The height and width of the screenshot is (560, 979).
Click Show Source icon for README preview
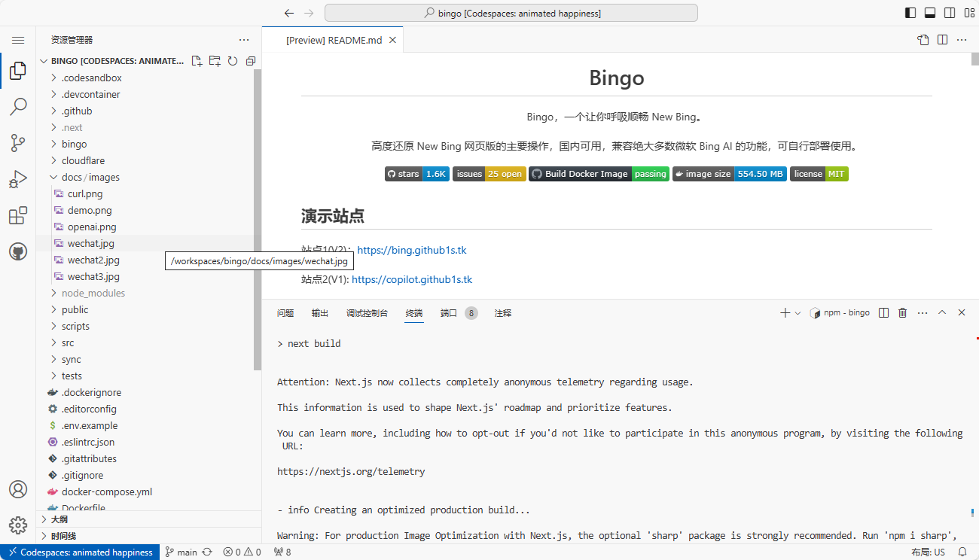[923, 40]
